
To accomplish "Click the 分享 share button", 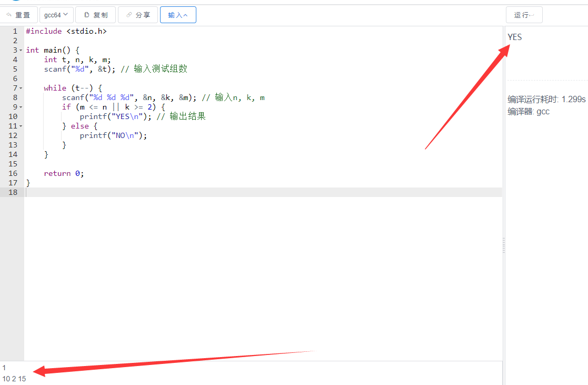I will click(x=138, y=15).
